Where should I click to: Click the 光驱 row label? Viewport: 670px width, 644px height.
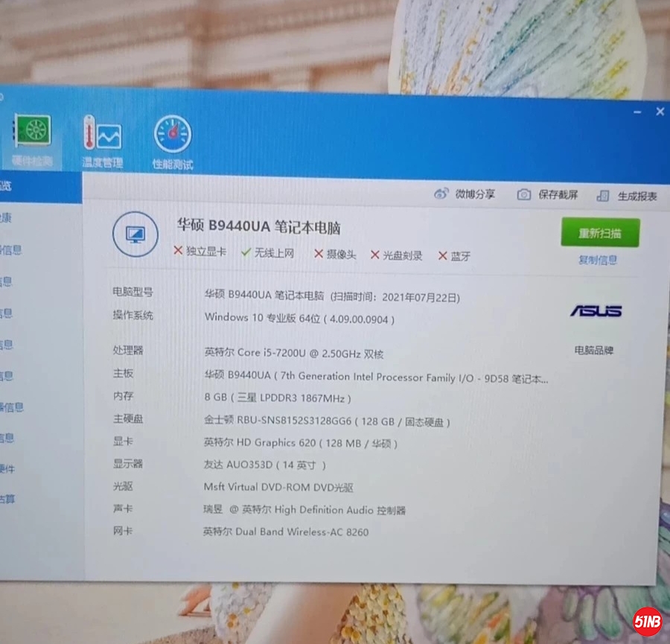click(123, 486)
